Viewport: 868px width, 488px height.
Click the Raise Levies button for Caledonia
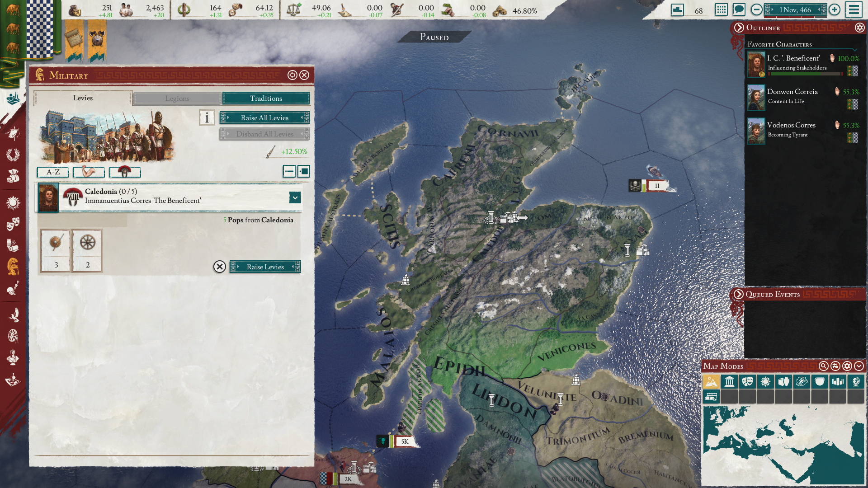pyautogui.click(x=265, y=267)
